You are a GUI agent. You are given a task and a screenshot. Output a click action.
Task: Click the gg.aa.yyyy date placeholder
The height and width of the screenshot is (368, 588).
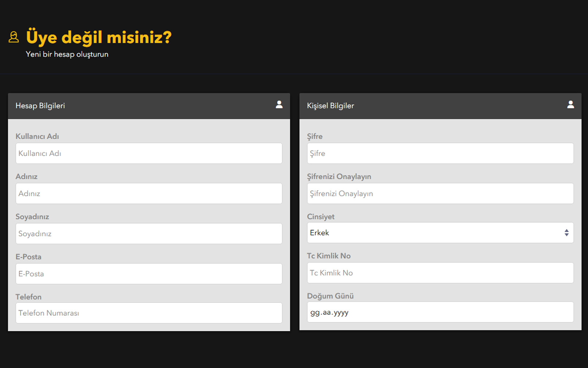(x=329, y=312)
